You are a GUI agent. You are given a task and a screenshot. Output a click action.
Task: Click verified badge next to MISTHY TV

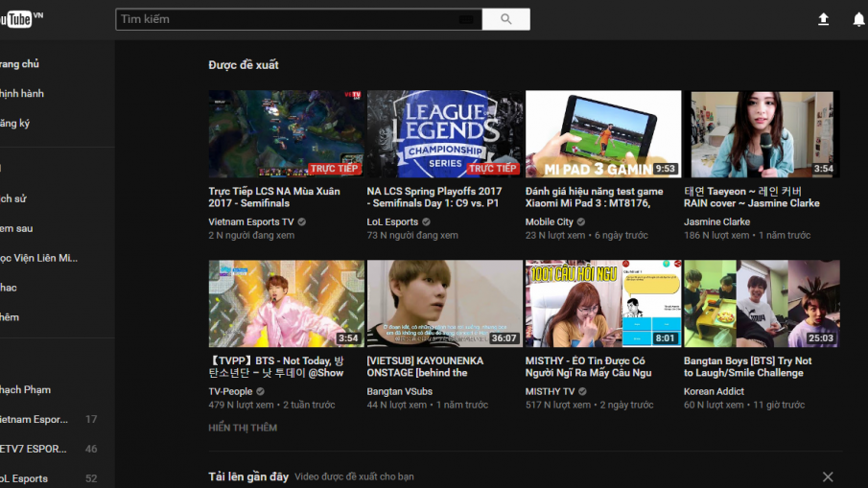(x=582, y=392)
